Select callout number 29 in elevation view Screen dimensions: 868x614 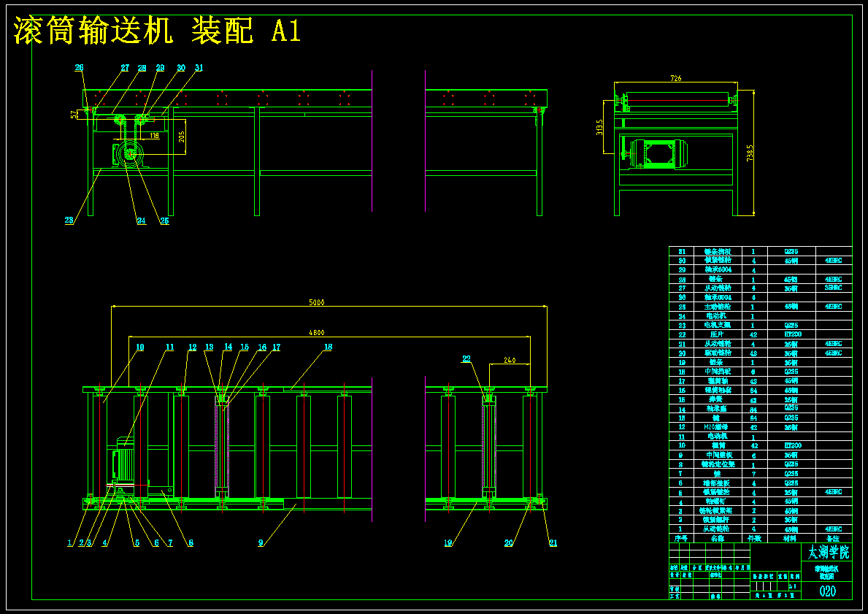pyautogui.click(x=160, y=68)
